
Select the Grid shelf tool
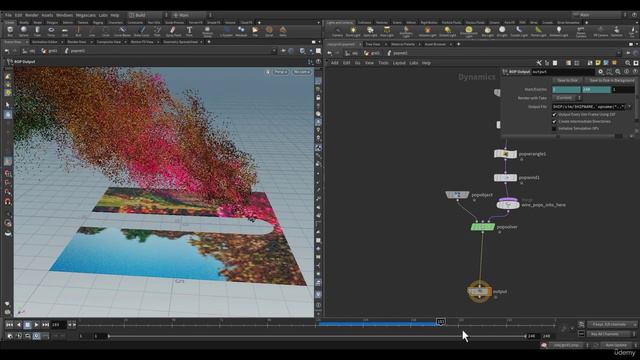pos(64,31)
